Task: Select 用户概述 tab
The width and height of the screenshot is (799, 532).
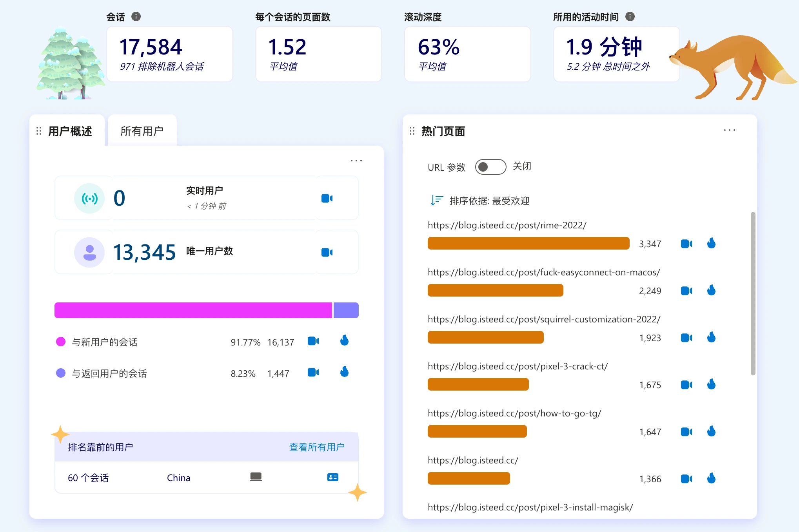Action: pyautogui.click(x=70, y=131)
